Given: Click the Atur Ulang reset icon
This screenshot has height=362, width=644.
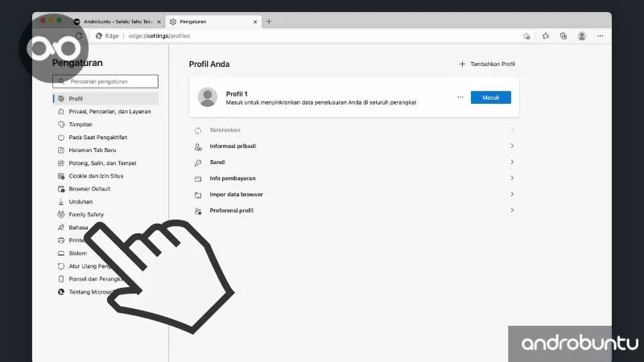Looking at the screenshot, I should [61, 266].
